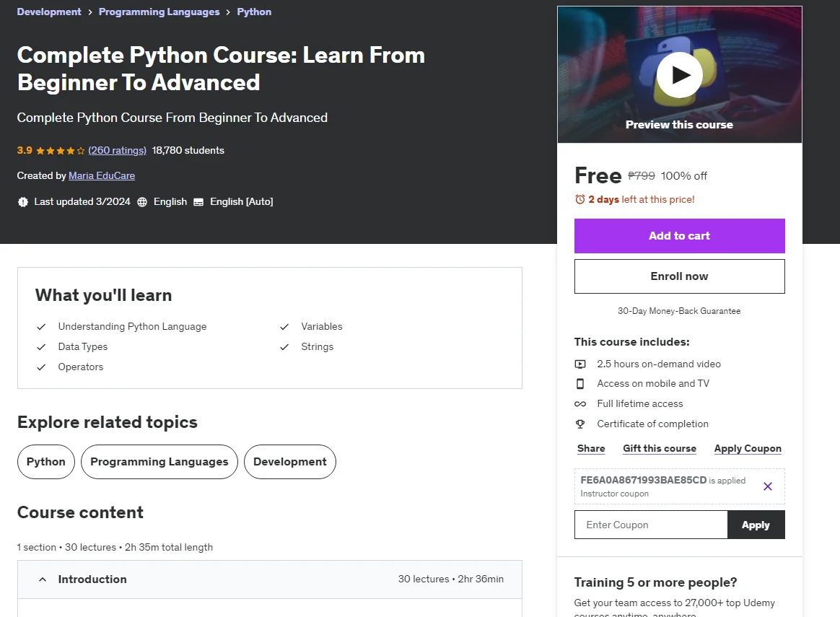Focus the Enter Coupon input field
Screen dimensions: 840x617
[651, 525]
